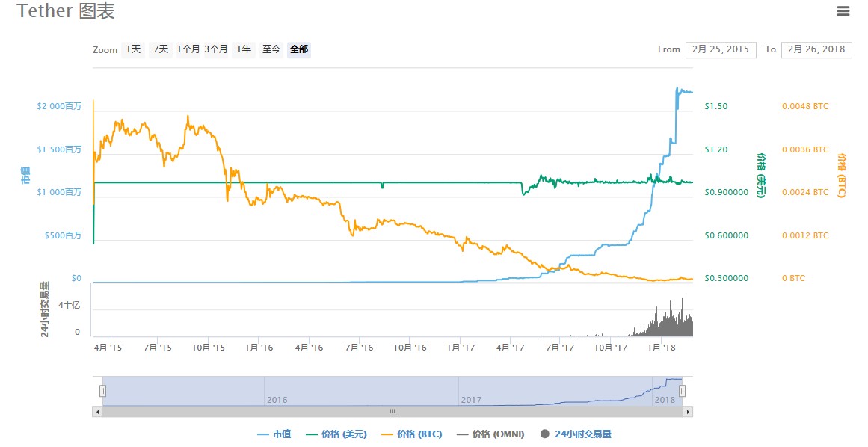The width and height of the screenshot is (868, 447).
Task: Set zoom to 至今
Action: [271, 49]
